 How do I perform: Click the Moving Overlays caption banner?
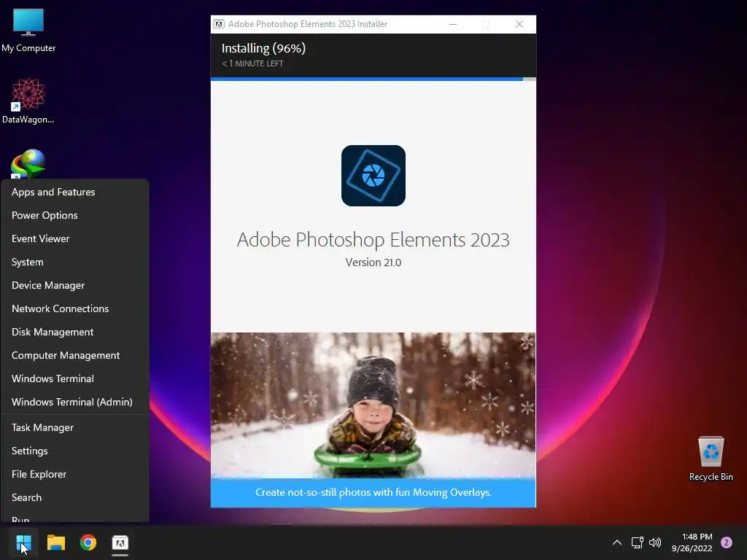pos(373,492)
